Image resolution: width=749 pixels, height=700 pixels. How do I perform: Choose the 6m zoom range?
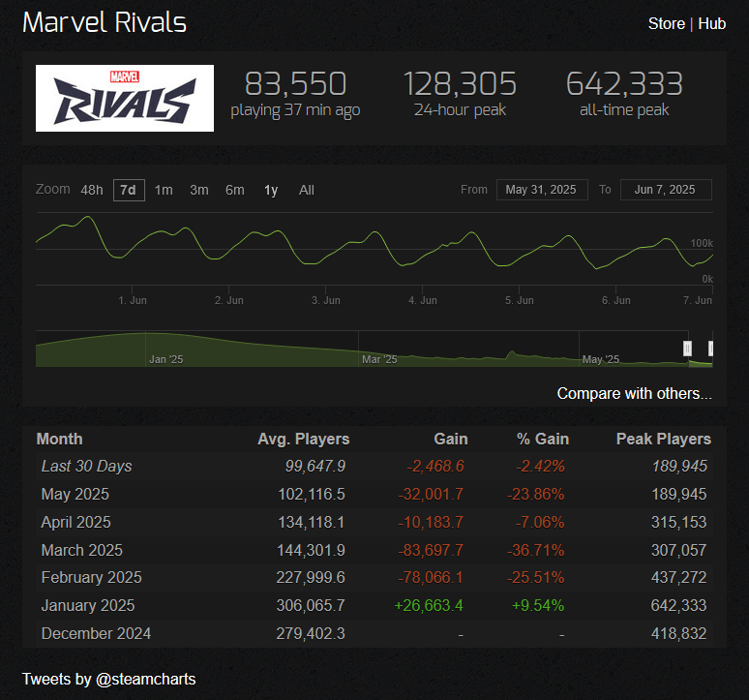[x=235, y=190]
